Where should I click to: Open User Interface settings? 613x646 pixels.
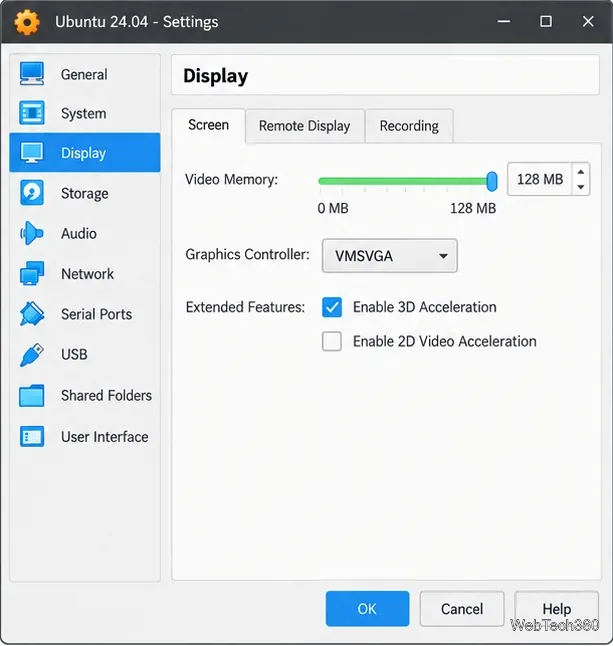(x=85, y=437)
